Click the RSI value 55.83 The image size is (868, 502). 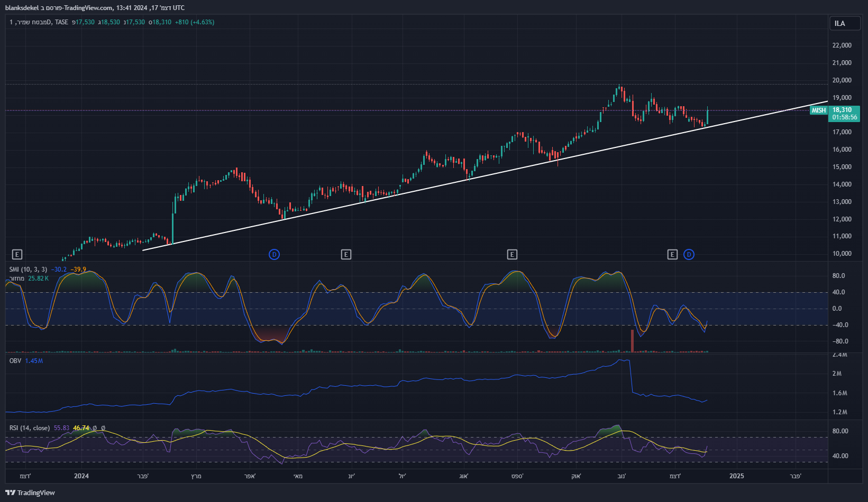61,428
